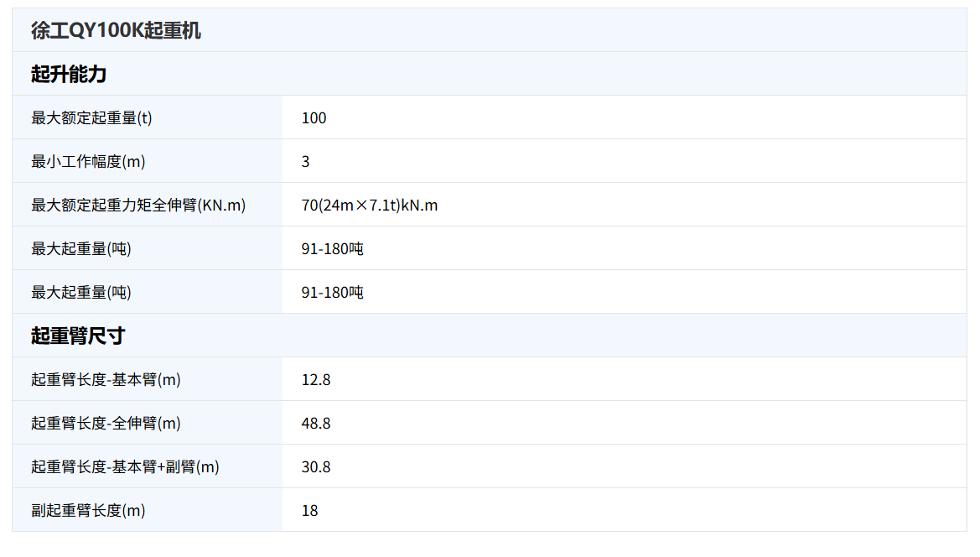
Task: Click the label 起重臂长度-全伸臂(m)
Action: click(x=106, y=424)
